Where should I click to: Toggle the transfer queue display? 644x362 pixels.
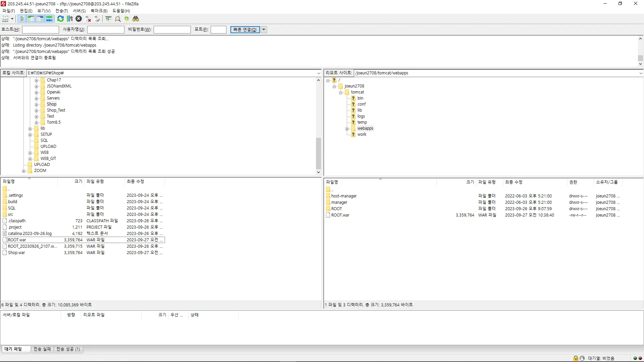49,19
